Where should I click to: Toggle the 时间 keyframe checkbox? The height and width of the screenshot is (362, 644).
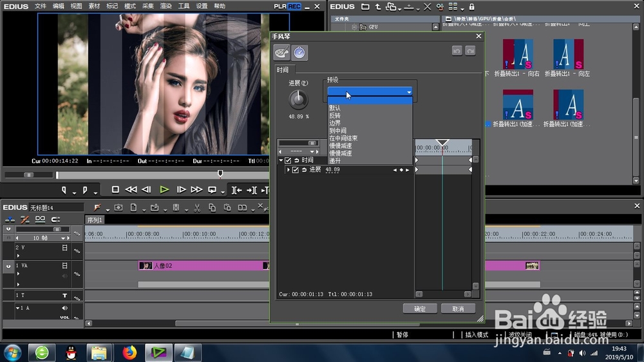[288, 160]
